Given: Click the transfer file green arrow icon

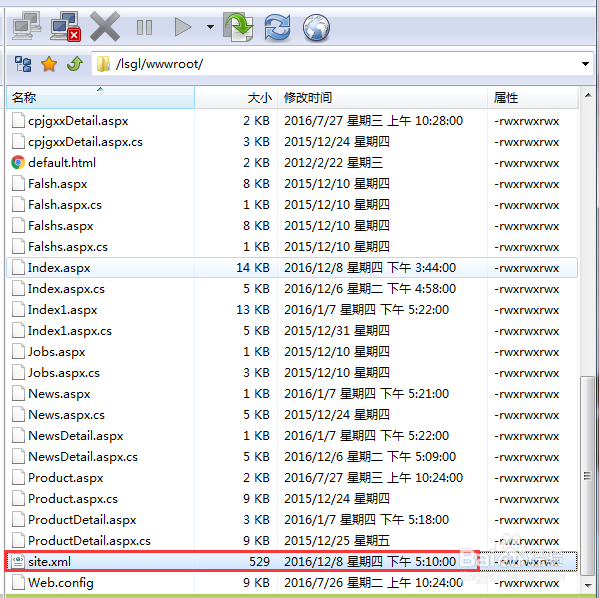Looking at the screenshot, I should 238,27.
